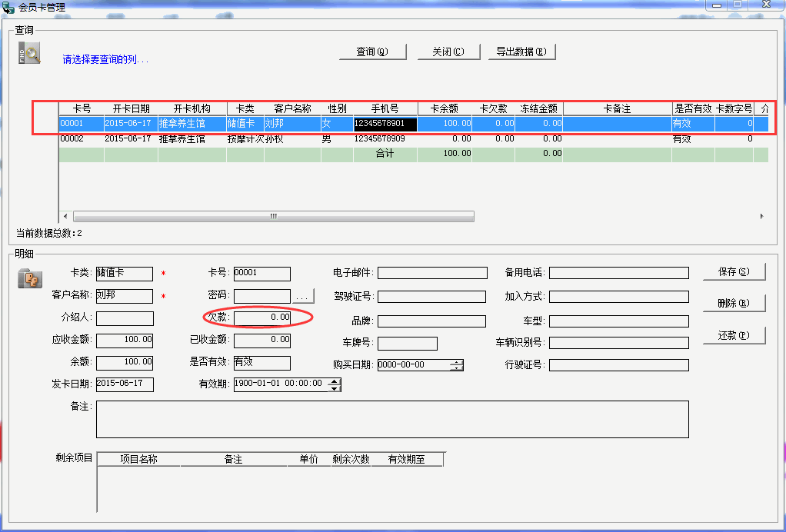The height and width of the screenshot is (532, 786).
Task: Click the 备用电话 input field
Action: 619,272
